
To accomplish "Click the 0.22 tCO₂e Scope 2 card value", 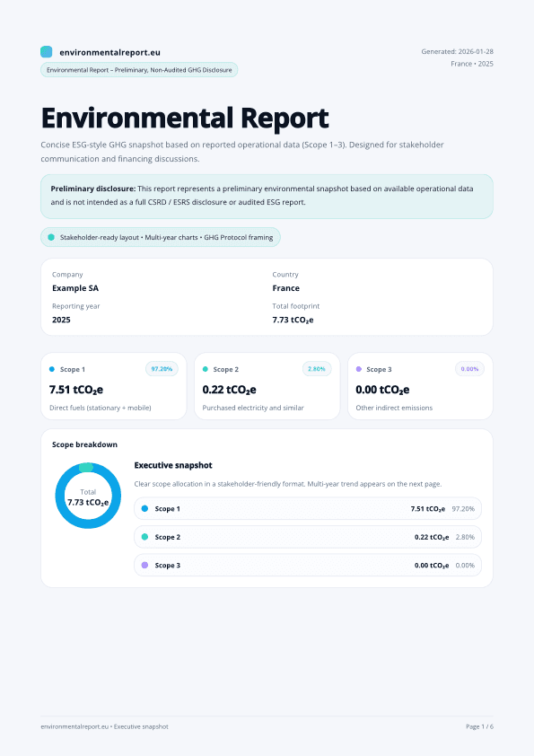I will (x=230, y=390).
